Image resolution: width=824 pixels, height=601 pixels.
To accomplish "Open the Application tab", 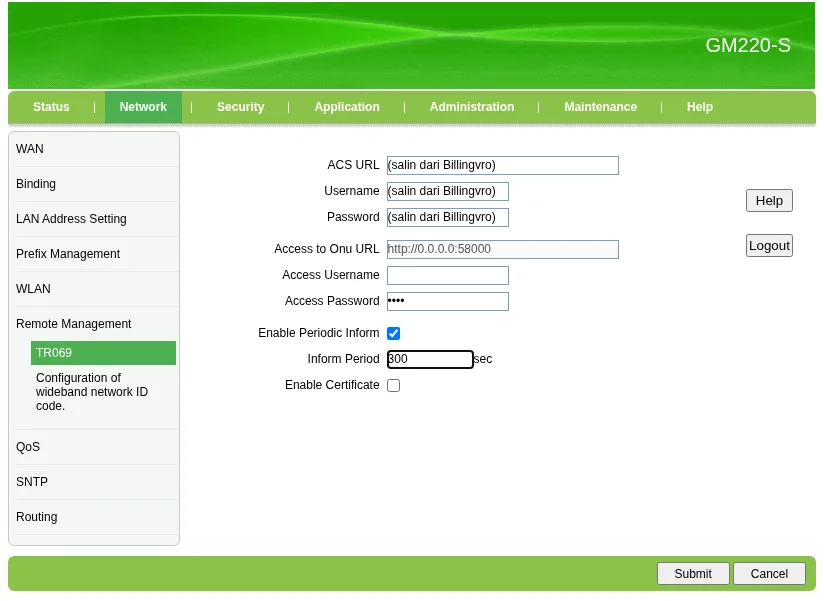I will click(347, 107).
